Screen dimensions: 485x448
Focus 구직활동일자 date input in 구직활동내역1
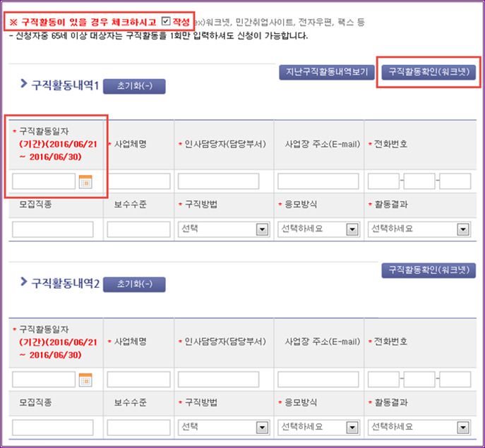pyautogui.click(x=44, y=181)
